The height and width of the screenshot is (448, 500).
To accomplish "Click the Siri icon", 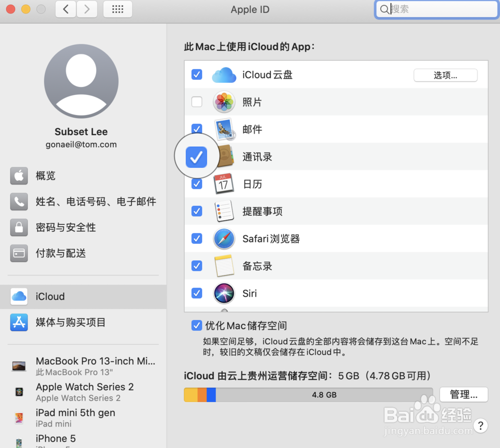I will (x=224, y=293).
